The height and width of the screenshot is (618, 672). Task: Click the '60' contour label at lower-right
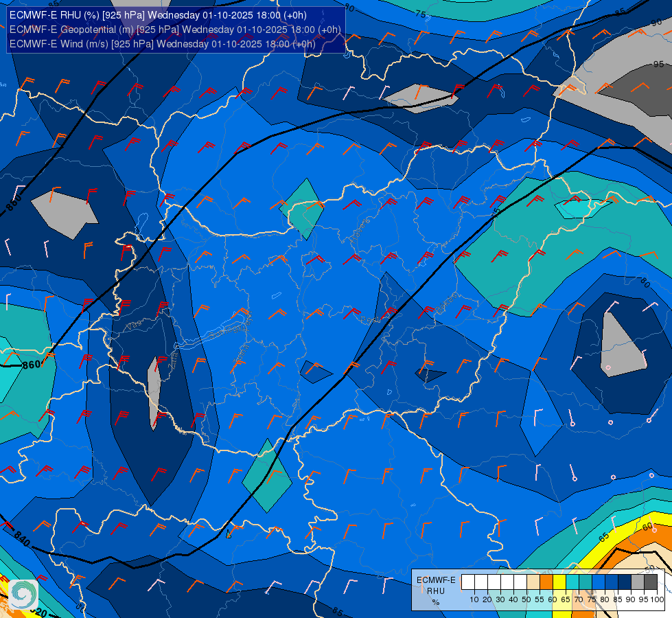tap(647, 526)
